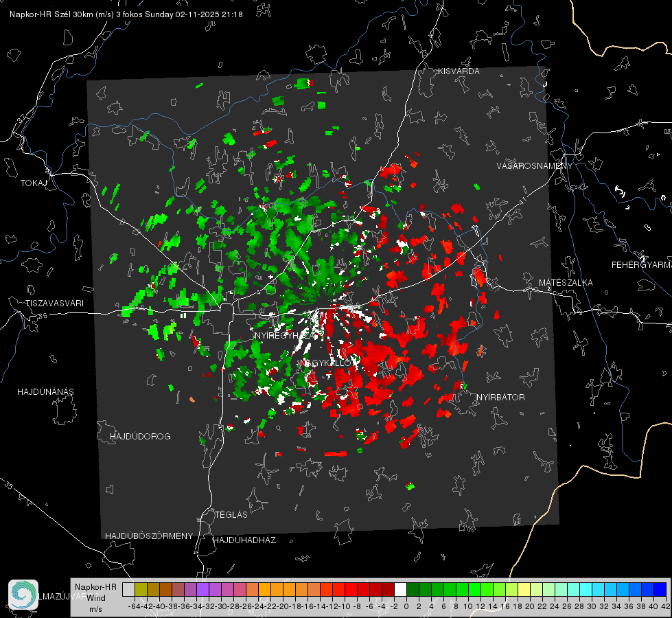Click the NYÍREGYHÁZA city label
672x618 pixels.
(x=284, y=335)
